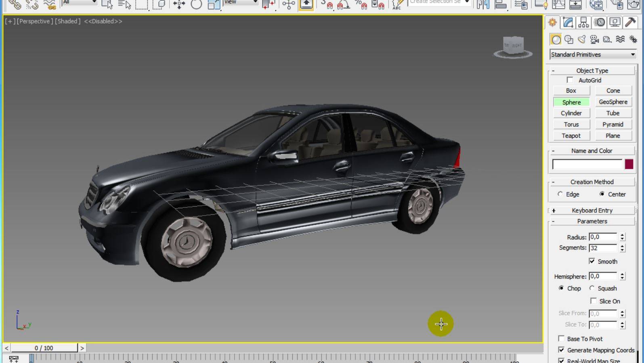
Task: Click the Unlink Selection tool
Action: click(x=32, y=4)
